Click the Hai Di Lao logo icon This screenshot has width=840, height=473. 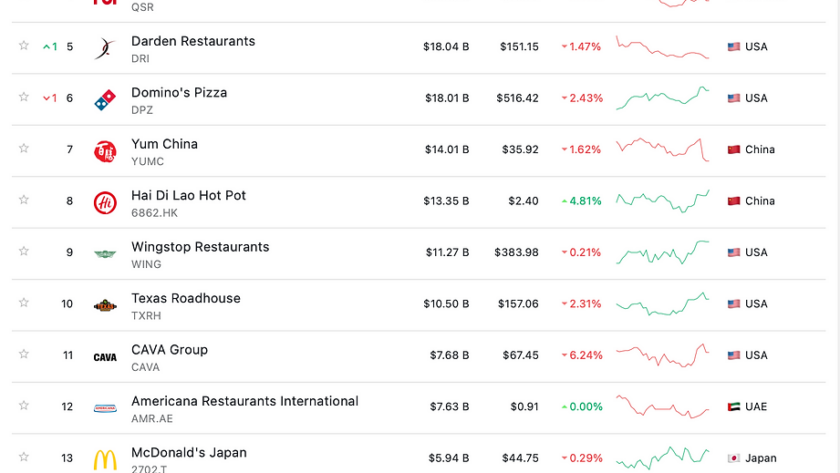[x=105, y=203]
